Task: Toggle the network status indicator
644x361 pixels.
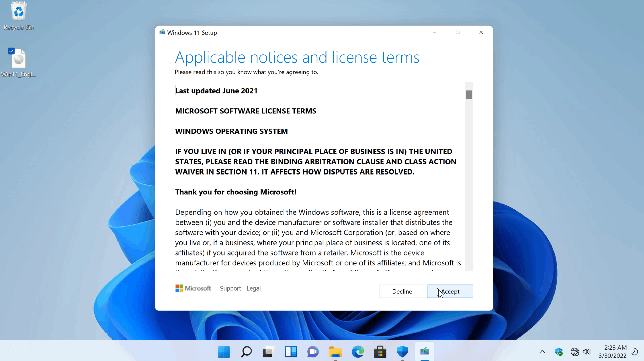Action: point(574,351)
